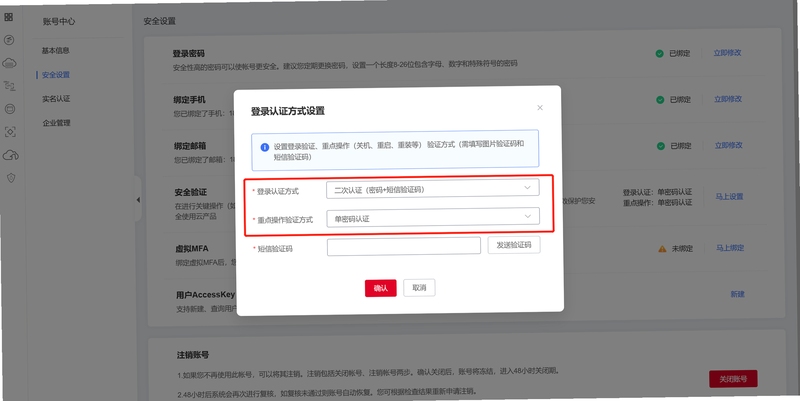Open the 登录认证方式 dropdown

(432, 189)
